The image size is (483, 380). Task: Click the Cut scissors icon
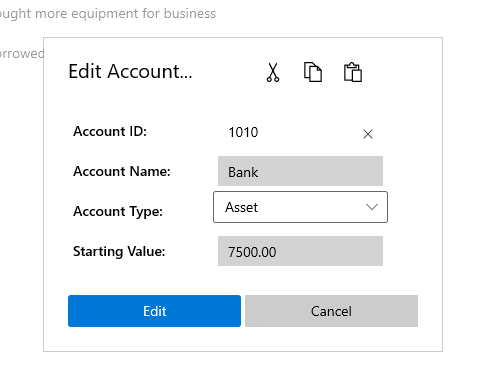273,72
